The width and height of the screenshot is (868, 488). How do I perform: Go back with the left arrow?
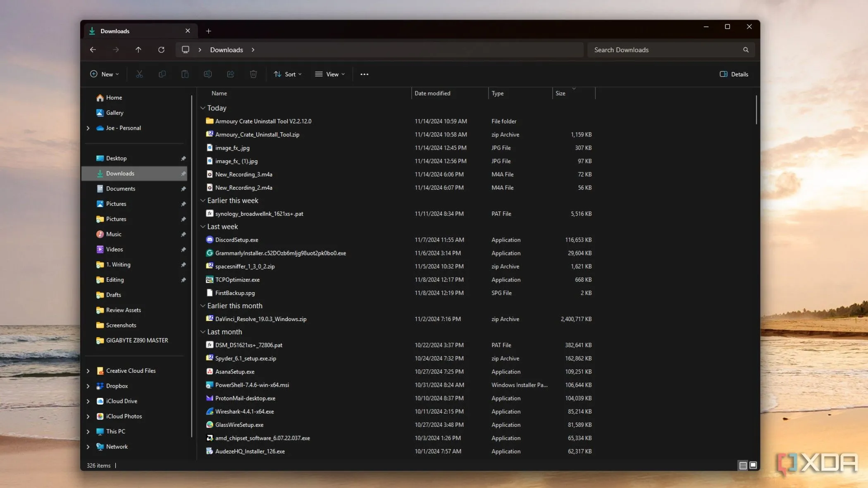pos(93,50)
